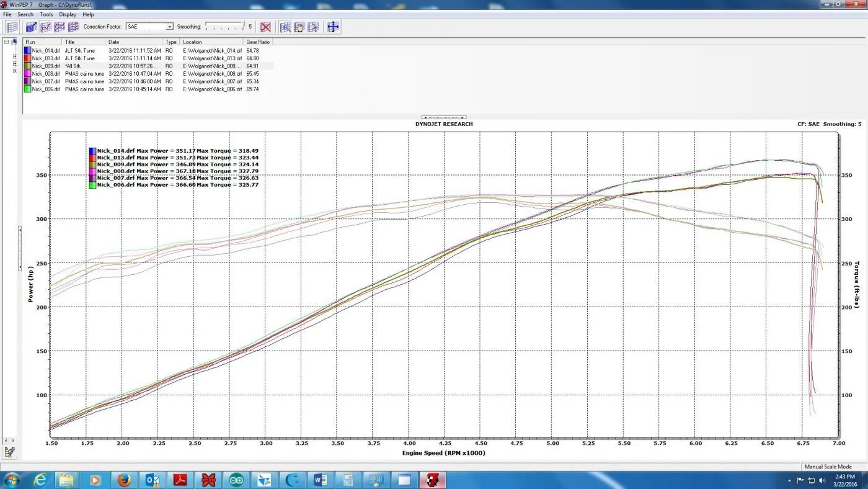Open the Tools menu
The width and height of the screenshot is (868, 489).
pos(46,14)
